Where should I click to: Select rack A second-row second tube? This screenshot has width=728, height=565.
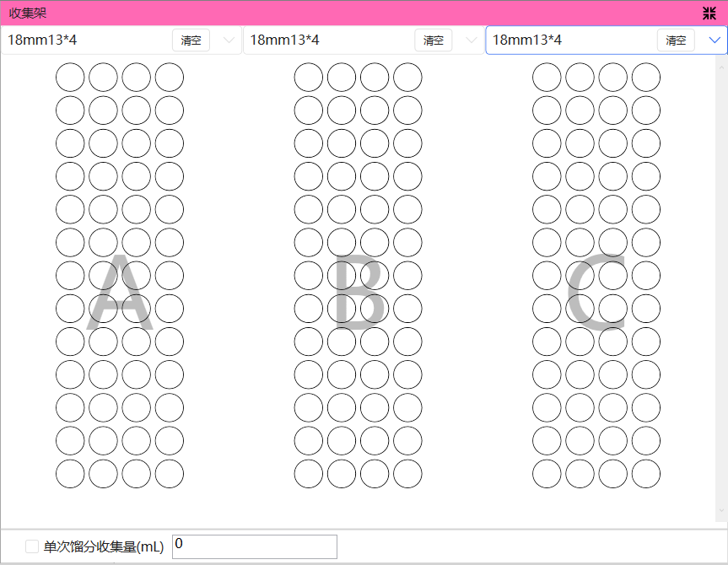(103, 110)
